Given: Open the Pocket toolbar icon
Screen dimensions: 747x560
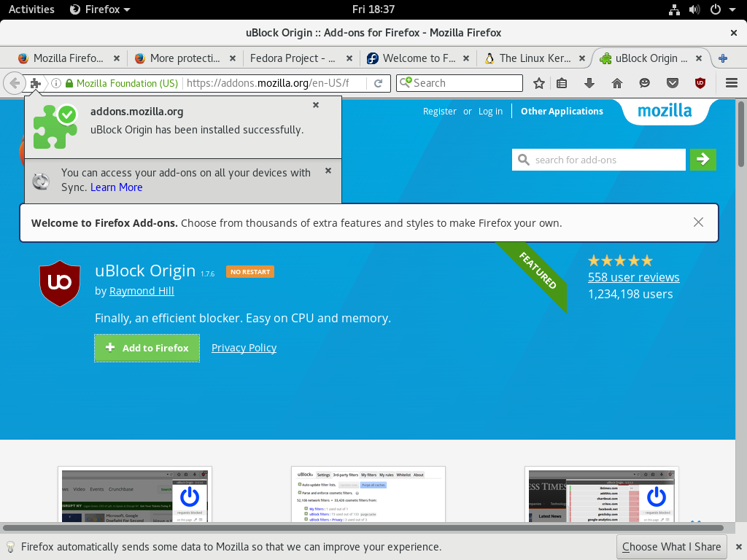Looking at the screenshot, I should coord(672,83).
